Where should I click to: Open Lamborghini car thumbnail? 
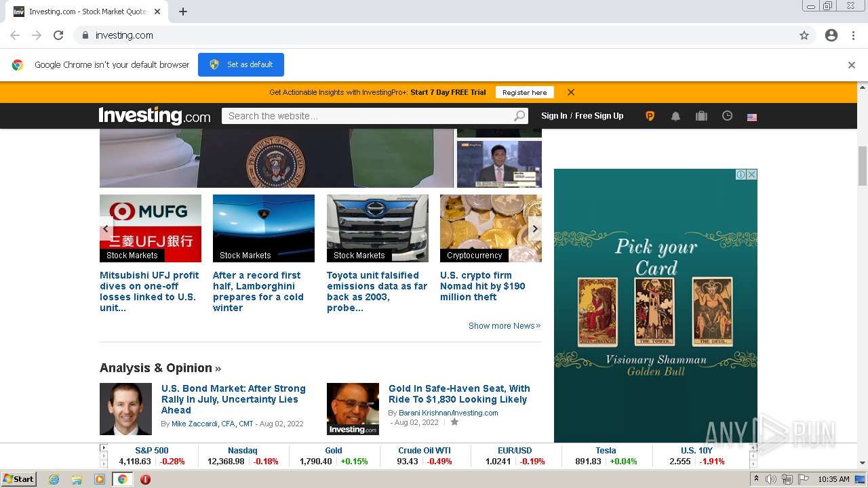(264, 228)
